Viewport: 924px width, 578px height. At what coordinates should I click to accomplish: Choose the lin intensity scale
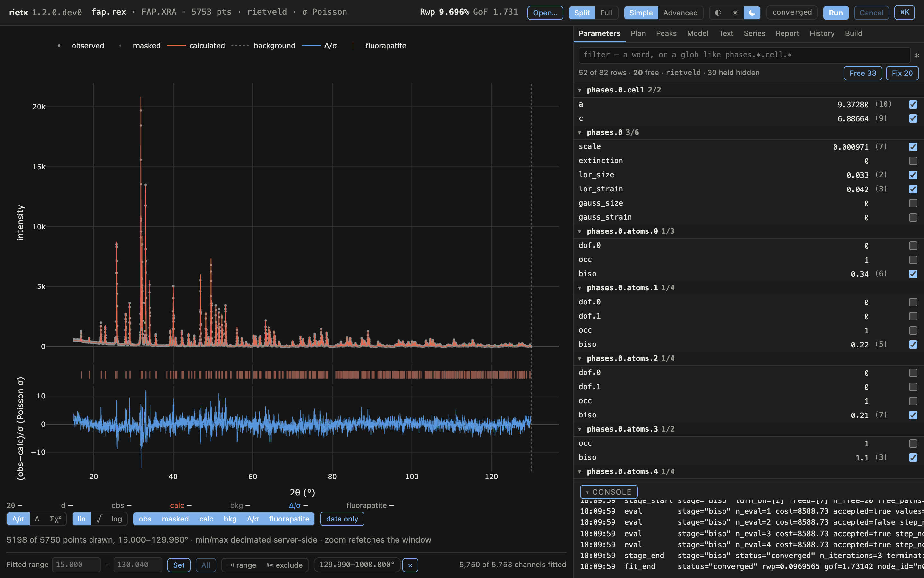82,519
